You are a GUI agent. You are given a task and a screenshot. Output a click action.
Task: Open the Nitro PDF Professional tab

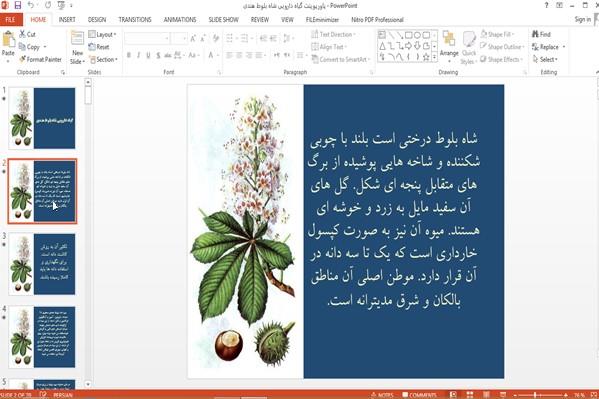click(x=377, y=19)
